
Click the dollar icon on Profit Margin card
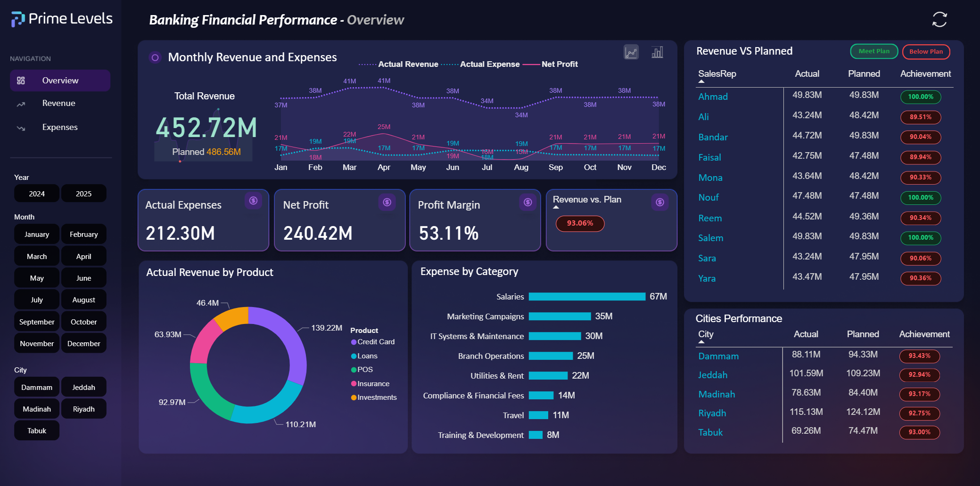(527, 202)
